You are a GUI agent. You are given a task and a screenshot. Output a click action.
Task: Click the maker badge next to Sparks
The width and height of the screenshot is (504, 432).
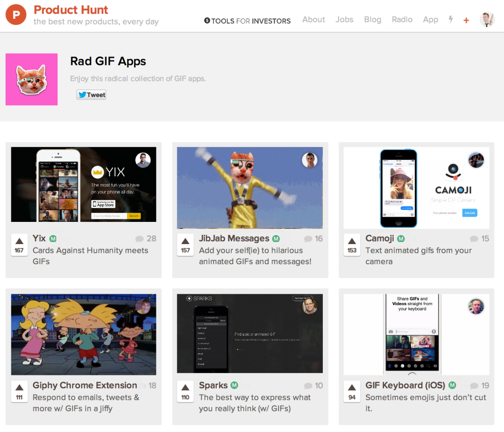click(235, 385)
